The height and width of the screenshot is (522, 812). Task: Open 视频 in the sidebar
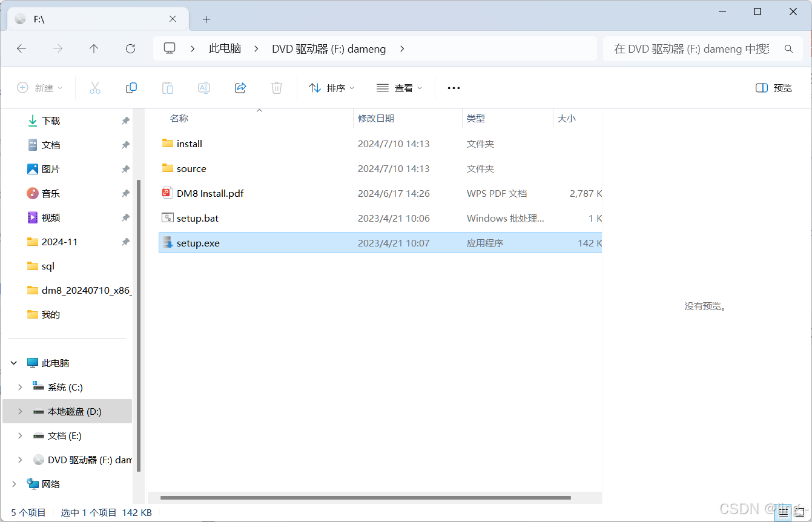(51, 217)
